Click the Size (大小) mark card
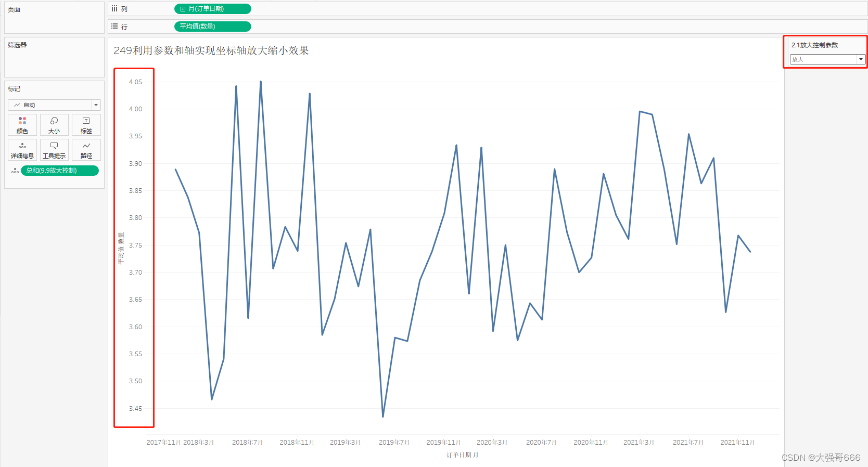 54,125
